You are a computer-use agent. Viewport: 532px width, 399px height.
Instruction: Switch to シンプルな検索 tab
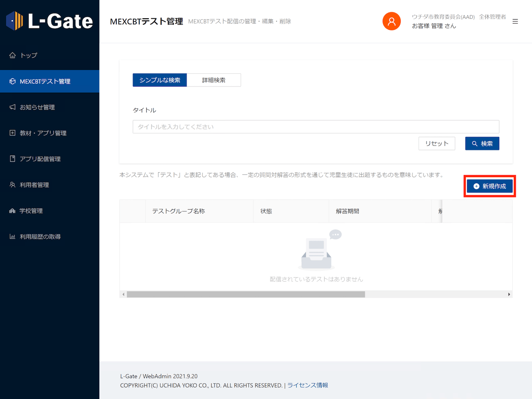pos(160,80)
